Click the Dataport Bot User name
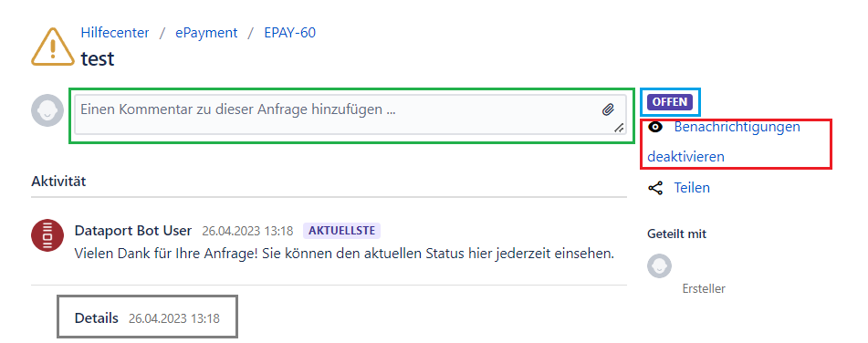 pos(133,231)
